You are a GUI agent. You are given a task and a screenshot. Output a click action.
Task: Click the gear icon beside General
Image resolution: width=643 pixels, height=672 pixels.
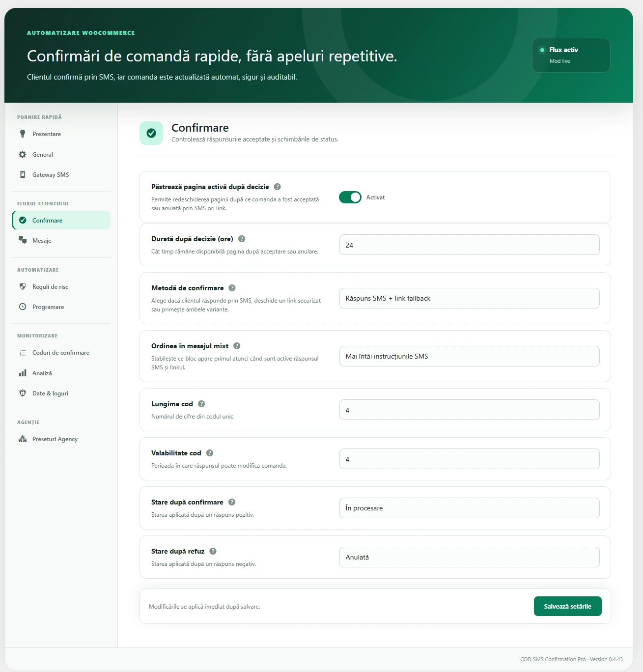tap(23, 154)
